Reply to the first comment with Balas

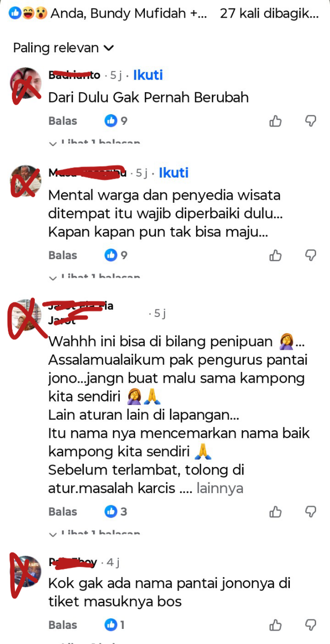(63, 121)
